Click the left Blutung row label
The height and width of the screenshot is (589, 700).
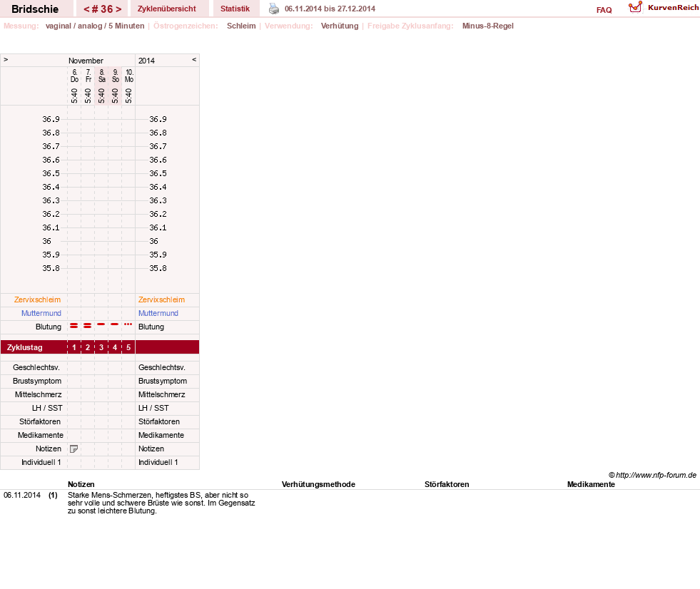pyautogui.click(x=49, y=327)
